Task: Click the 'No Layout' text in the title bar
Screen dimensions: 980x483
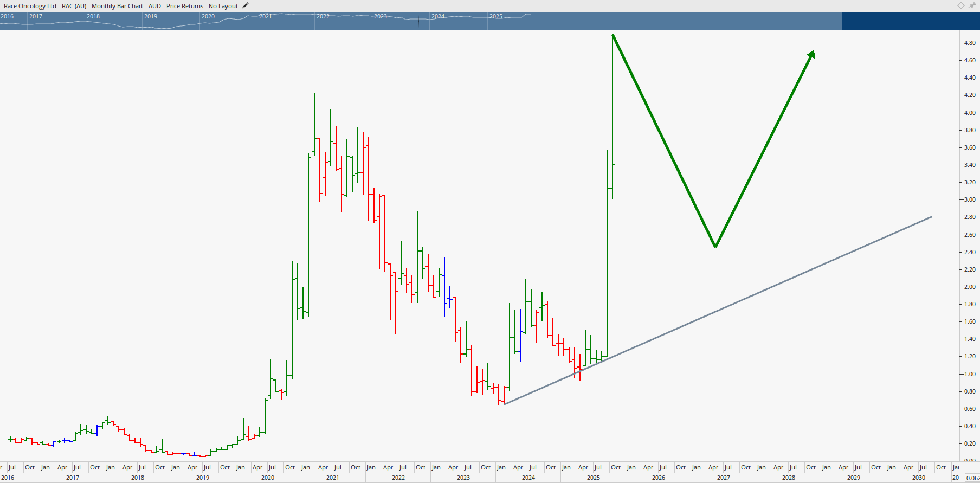Action: 223,6
